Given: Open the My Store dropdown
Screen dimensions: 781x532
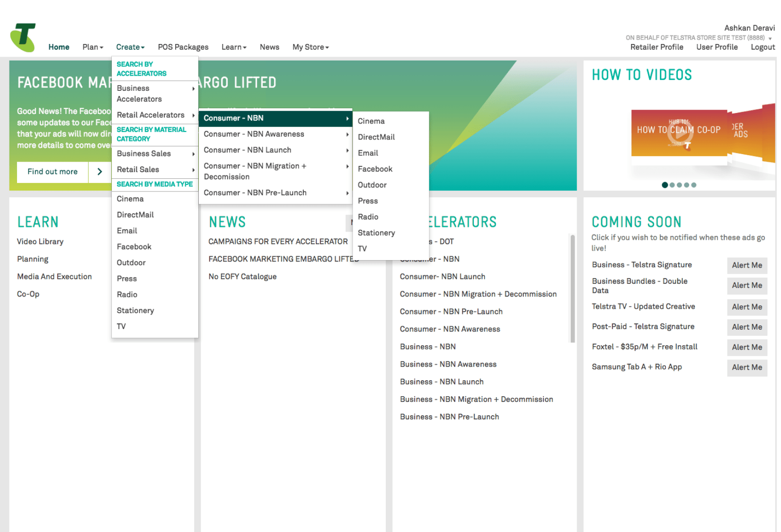Looking at the screenshot, I should point(310,47).
